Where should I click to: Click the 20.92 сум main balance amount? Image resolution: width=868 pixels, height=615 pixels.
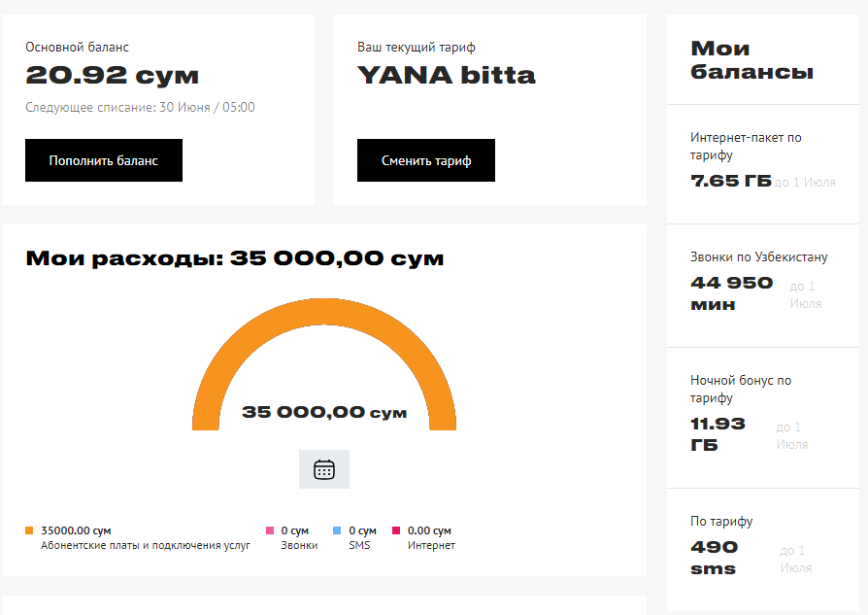coord(112,76)
